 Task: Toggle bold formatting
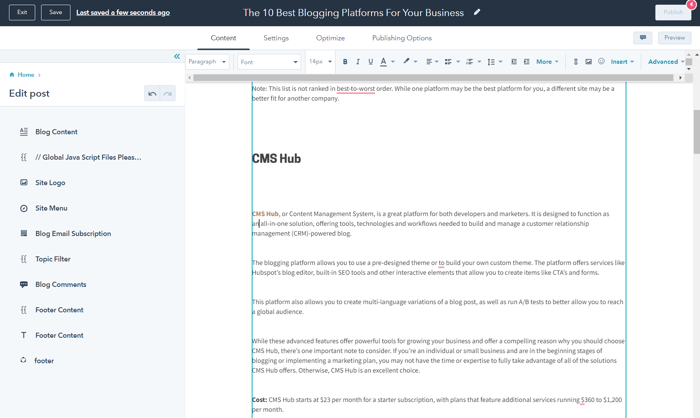(x=345, y=62)
